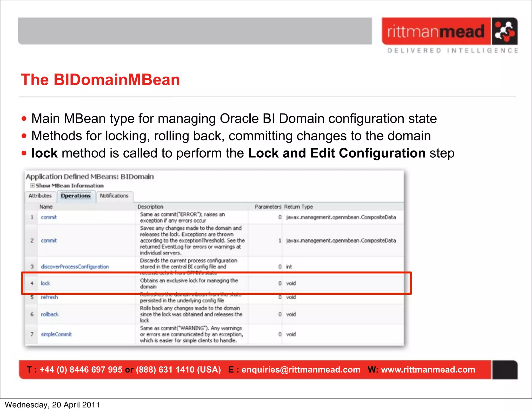Viewport: 532px width, 412px height.
Task: Click 'Saves any changes made to the domain' description
Action: pos(192,240)
